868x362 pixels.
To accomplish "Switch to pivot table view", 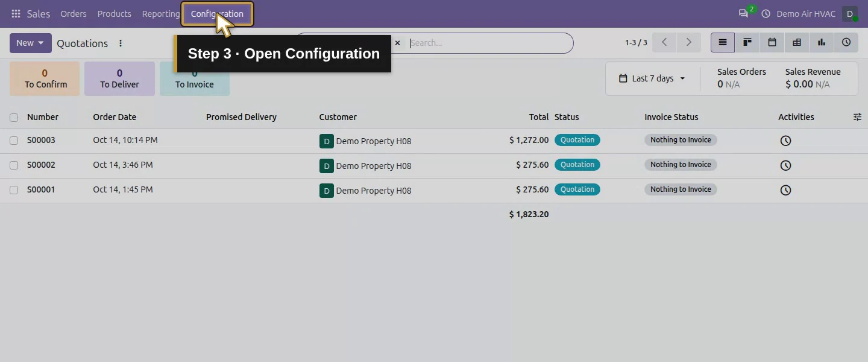I will point(797,43).
